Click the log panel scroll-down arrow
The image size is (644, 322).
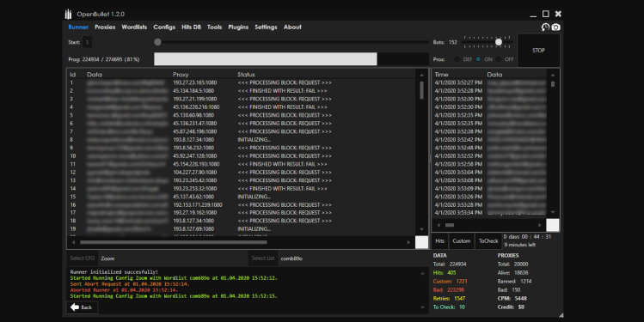click(423, 307)
